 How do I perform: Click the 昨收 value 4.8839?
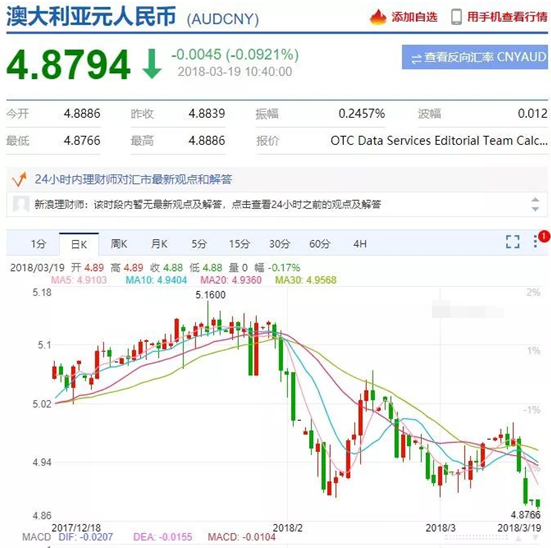point(207,114)
